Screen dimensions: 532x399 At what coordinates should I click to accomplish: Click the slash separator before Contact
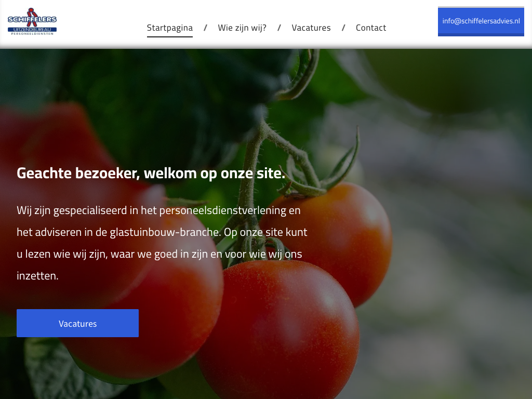343,28
